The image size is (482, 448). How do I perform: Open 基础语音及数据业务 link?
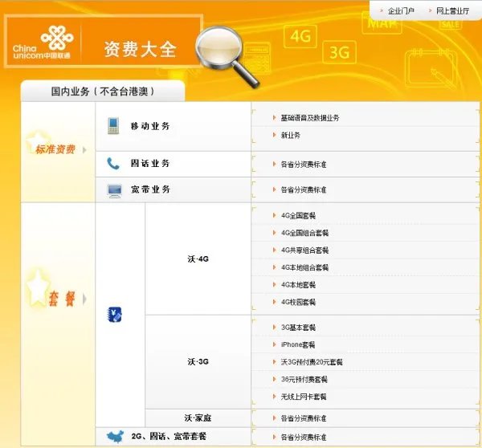[x=310, y=118]
